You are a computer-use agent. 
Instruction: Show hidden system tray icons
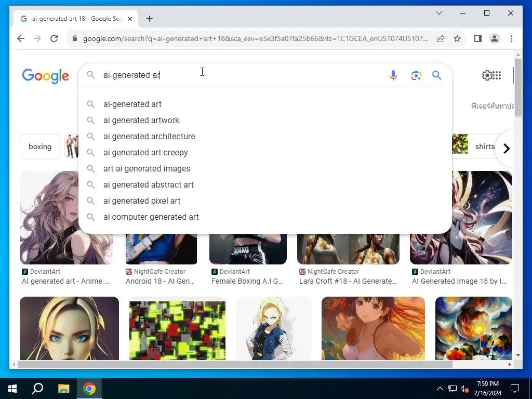tap(440, 389)
